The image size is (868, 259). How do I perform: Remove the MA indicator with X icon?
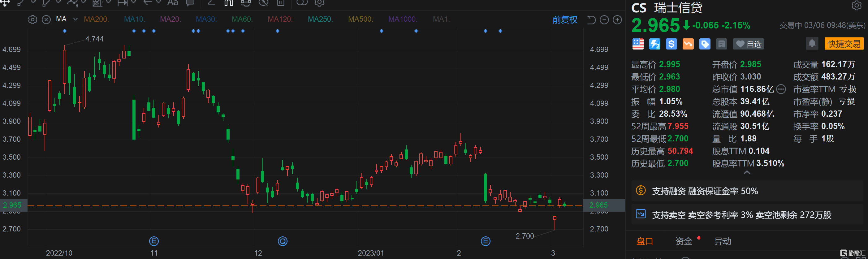tap(46, 19)
